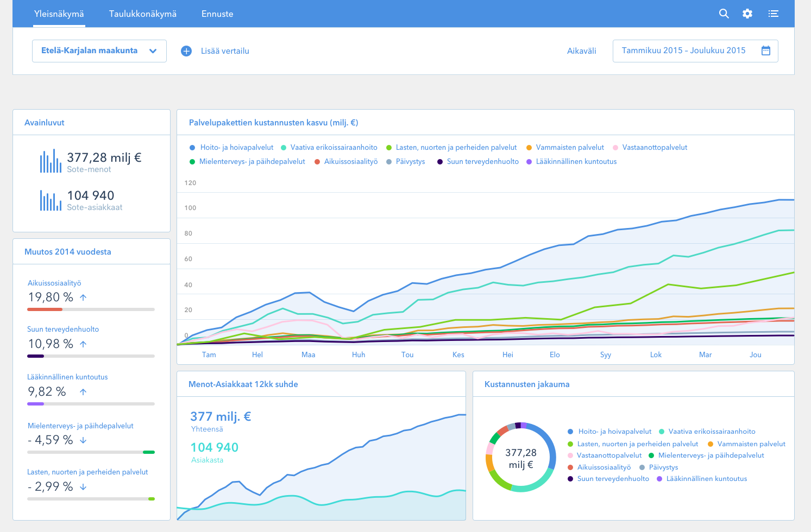Click the Avainluvut panel heading
Image resolution: width=811 pixels, height=532 pixels.
tap(45, 123)
